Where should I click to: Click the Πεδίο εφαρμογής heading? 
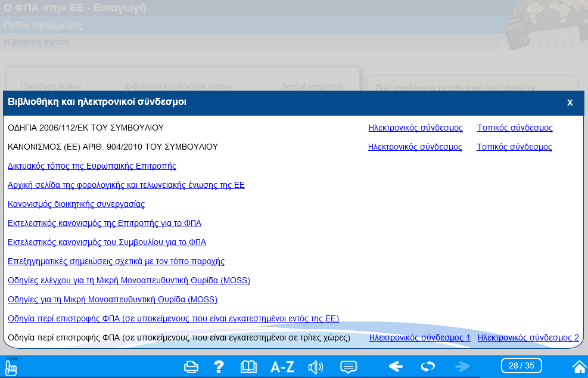(x=43, y=26)
